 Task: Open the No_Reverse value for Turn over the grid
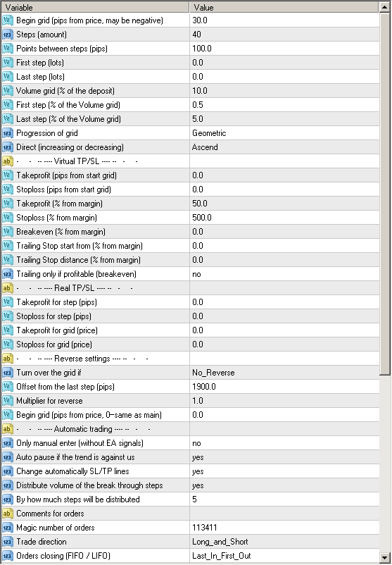284,373
